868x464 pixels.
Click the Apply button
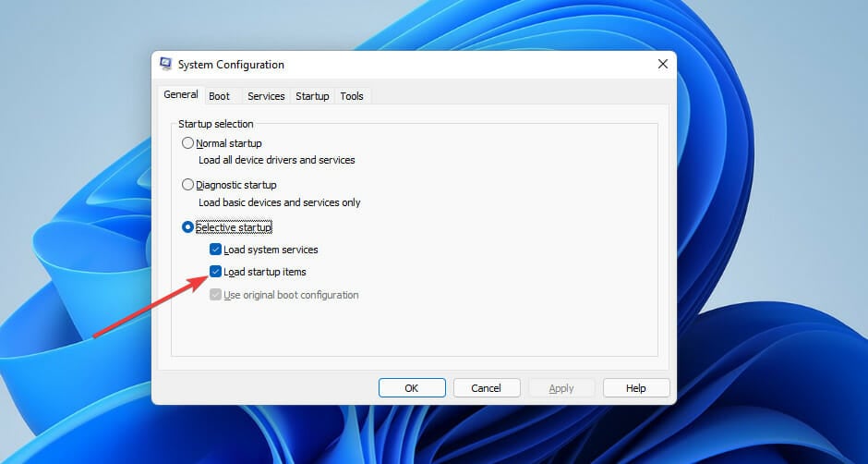point(561,388)
